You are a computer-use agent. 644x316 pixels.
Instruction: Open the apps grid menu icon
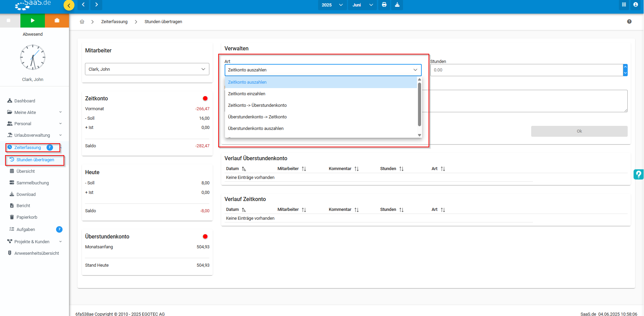624,5
